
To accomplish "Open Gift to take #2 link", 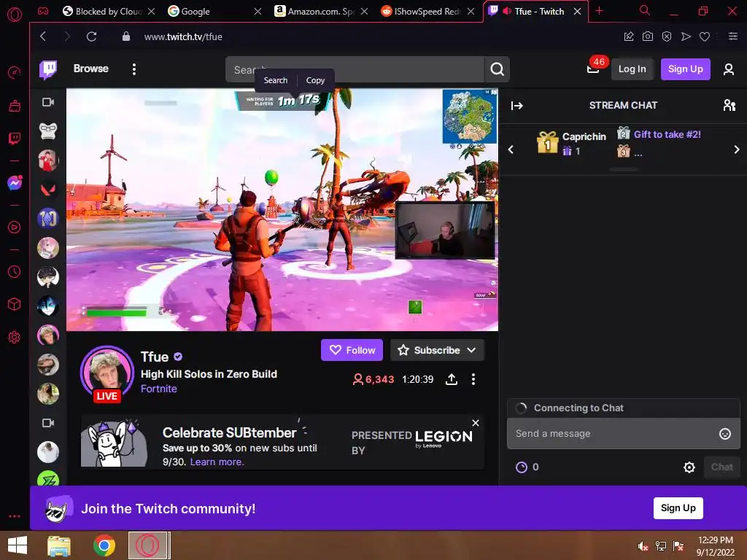I will tap(667, 135).
